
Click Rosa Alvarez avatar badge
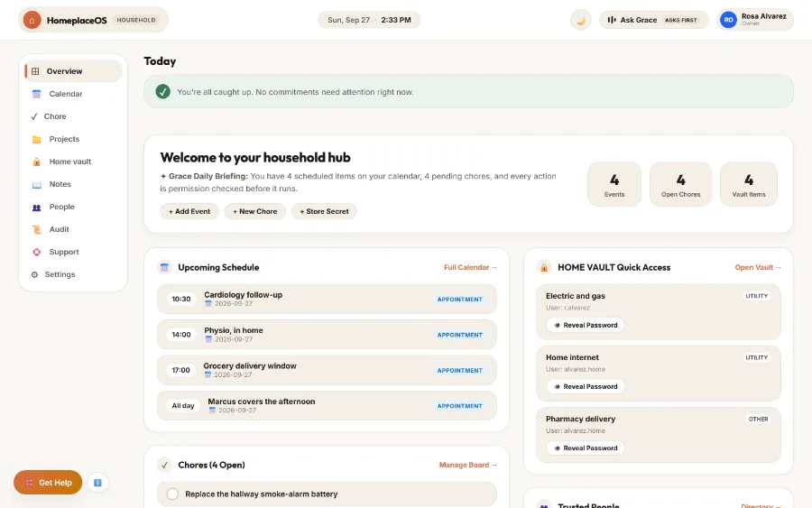[x=728, y=20]
